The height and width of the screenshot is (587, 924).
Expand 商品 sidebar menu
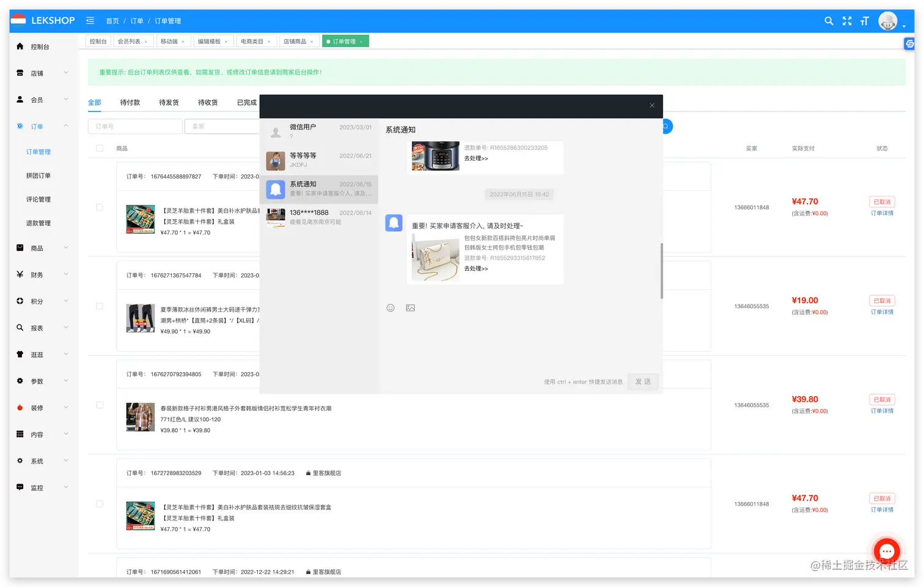click(x=66, y=248)
